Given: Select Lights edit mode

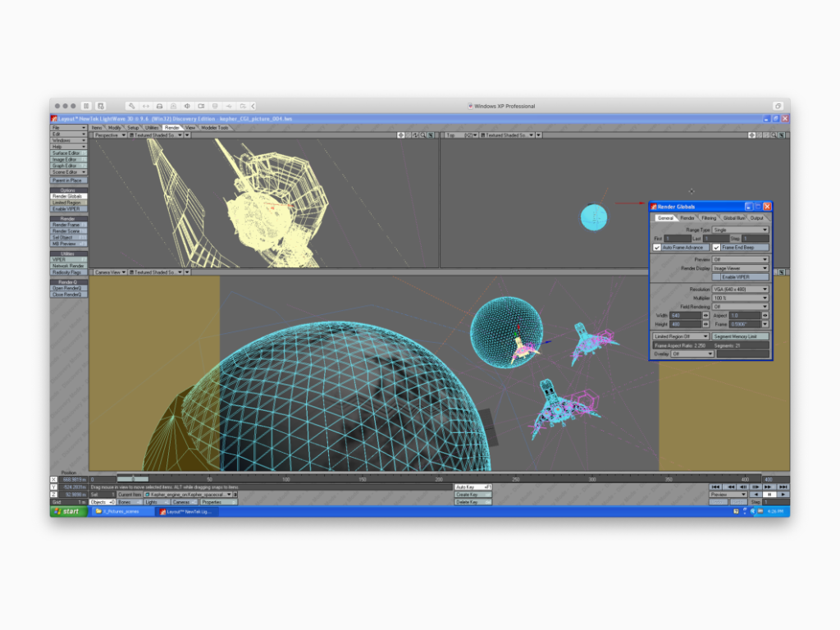Looking at the screenshot, I should (157, 503).
